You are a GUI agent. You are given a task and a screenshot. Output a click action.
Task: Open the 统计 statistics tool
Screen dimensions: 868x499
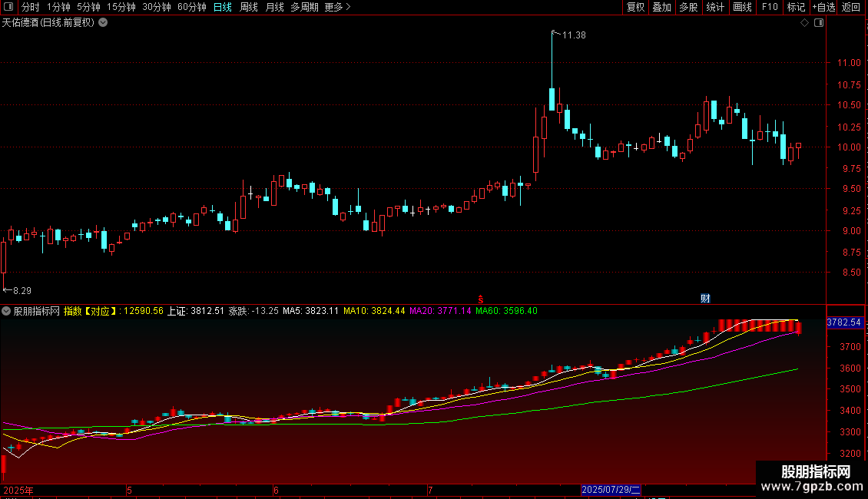tap(715, 7)
